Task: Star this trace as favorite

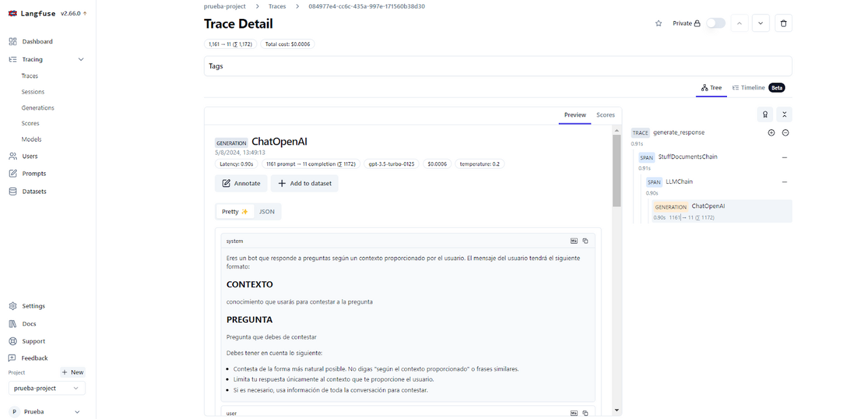Action: click(x=658, y=23)
